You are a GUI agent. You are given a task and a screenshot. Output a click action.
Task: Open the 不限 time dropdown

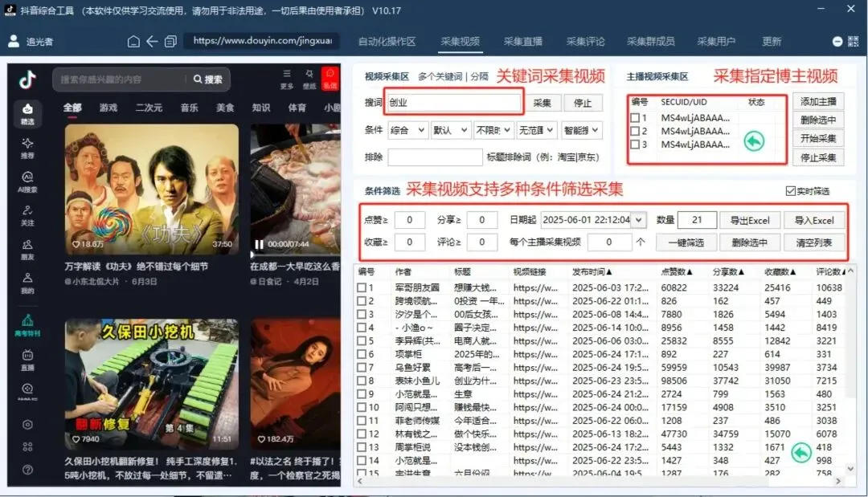tap(493, 130)
